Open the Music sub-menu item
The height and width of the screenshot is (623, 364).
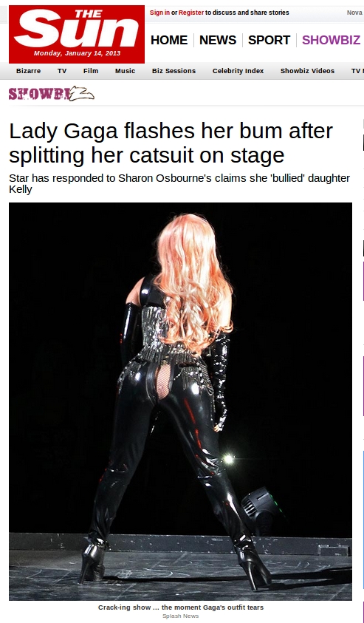[125, 71]
